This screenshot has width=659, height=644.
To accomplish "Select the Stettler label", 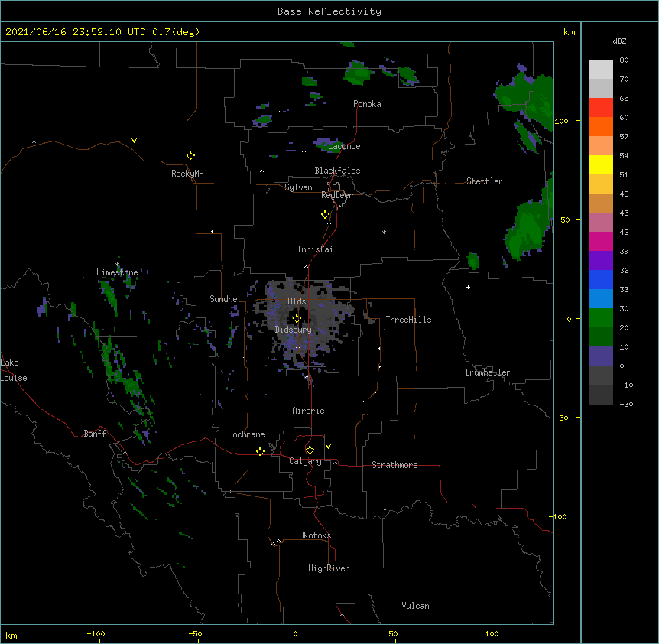I will (485, 181).
